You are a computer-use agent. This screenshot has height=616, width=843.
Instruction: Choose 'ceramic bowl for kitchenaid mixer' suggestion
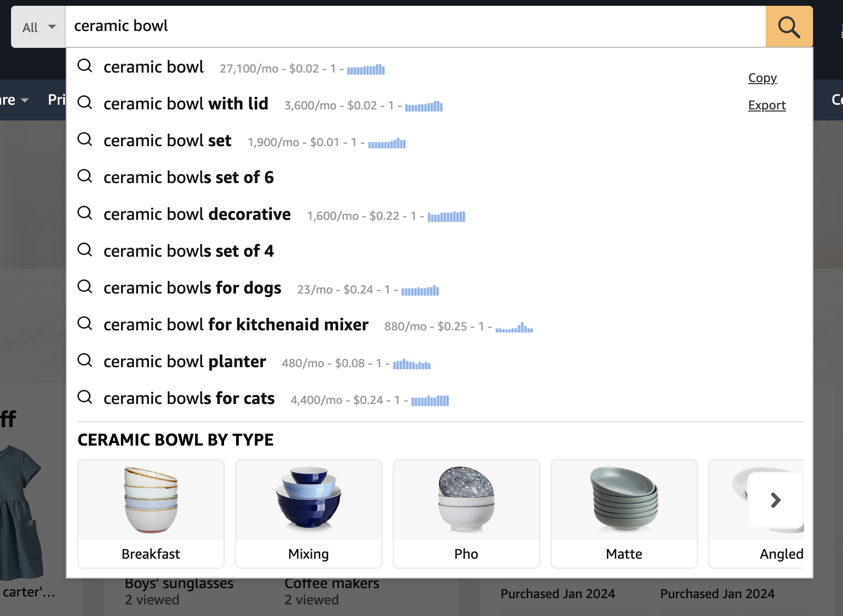coord(236,325)
